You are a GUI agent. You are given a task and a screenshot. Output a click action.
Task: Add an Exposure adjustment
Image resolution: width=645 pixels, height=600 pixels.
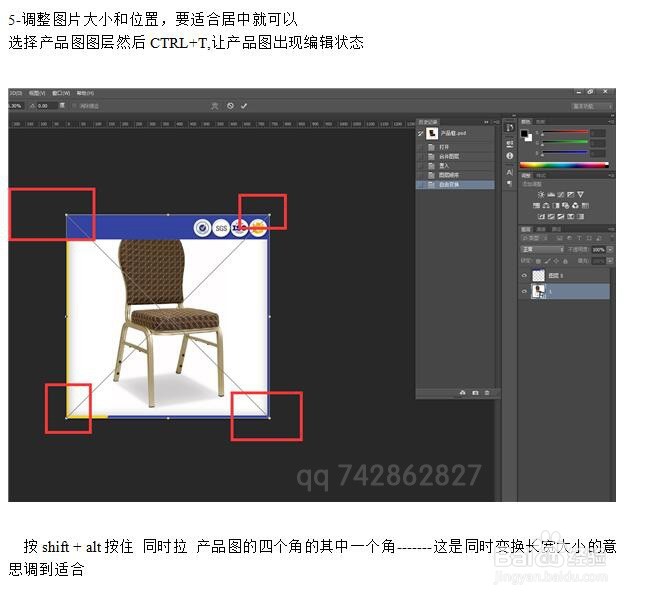tap(571, 195)
